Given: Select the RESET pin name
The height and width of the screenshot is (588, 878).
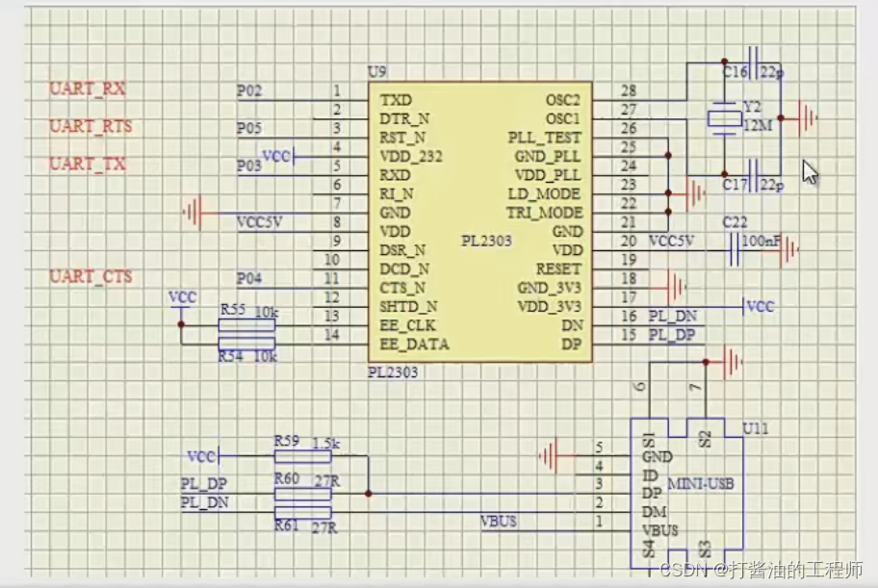Looking at the screenshot, I should [x=558, y=269].
